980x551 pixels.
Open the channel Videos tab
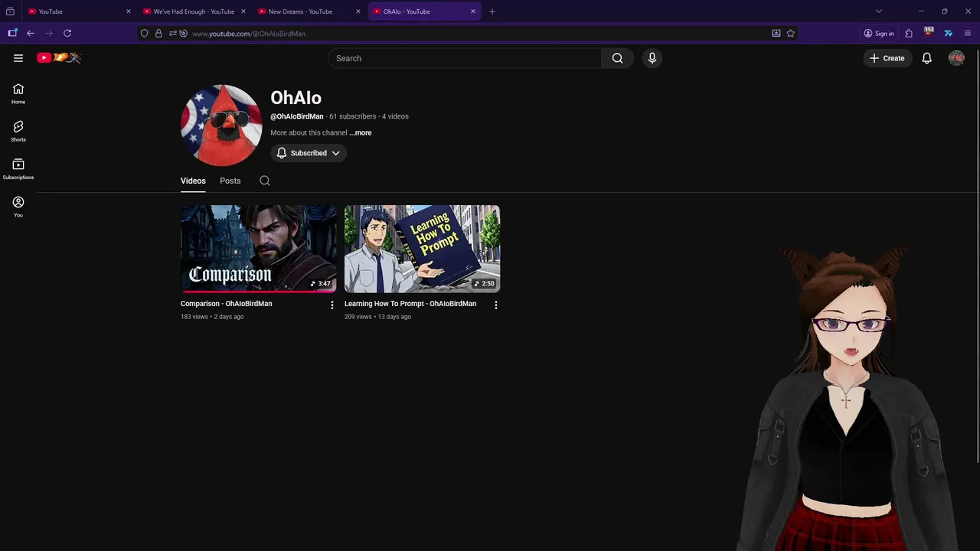point(193,181)
